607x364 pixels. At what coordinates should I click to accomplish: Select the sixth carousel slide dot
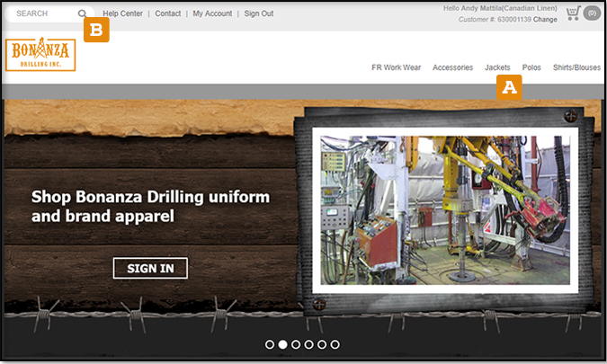[335, 344]
